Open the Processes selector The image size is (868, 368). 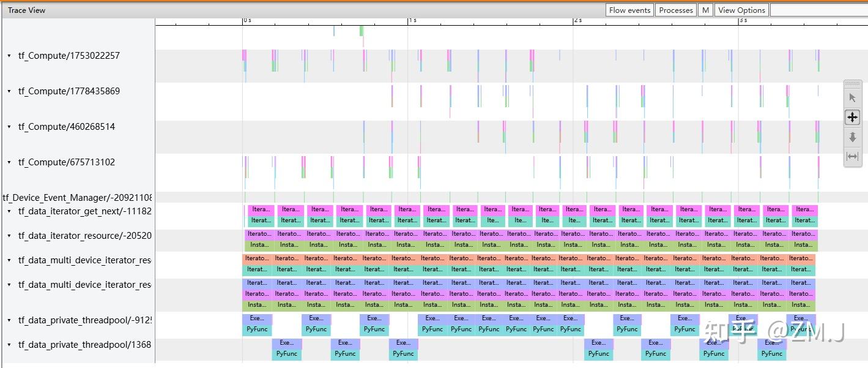coord(675,9)
